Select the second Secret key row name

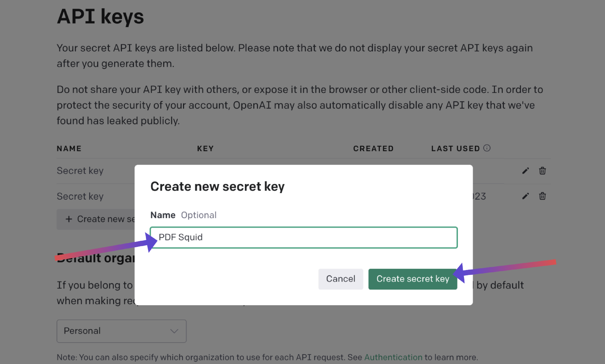coord(80,196)
